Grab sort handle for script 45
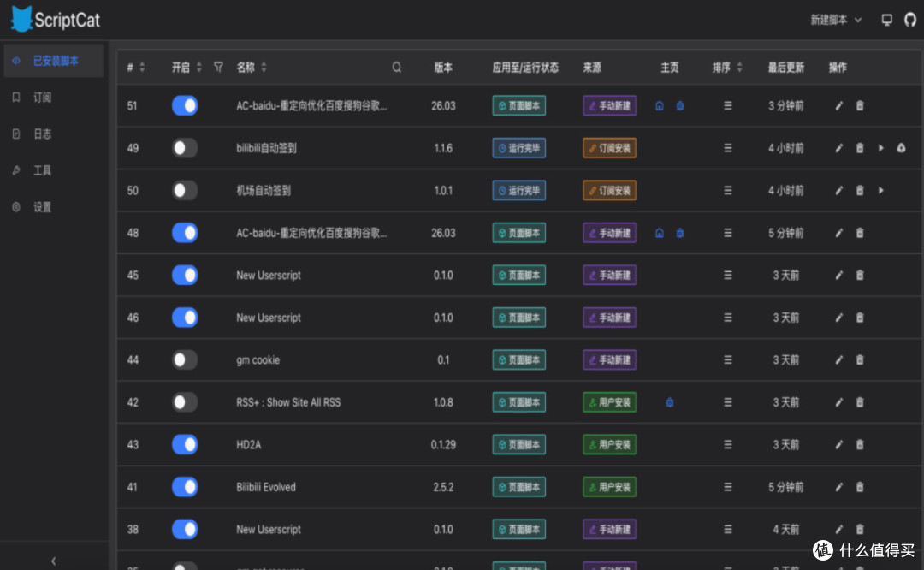Image resolution: width=924 pixels, height=570 pixels. point(728,276)
